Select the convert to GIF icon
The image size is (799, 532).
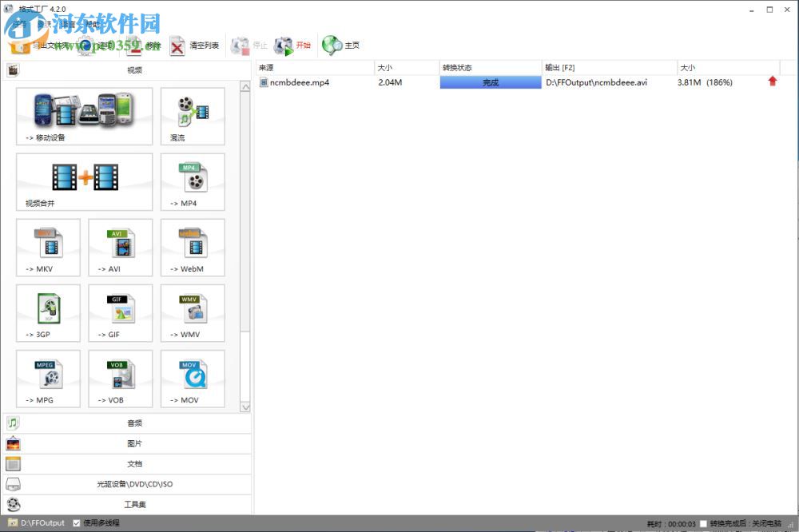pyautogui.click(x=121, y=312)
